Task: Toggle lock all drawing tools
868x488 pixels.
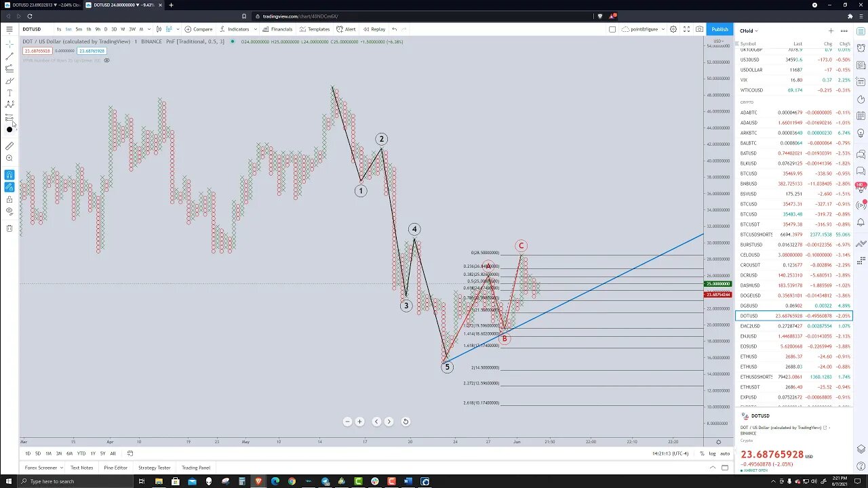Action: tap(9, 199)
